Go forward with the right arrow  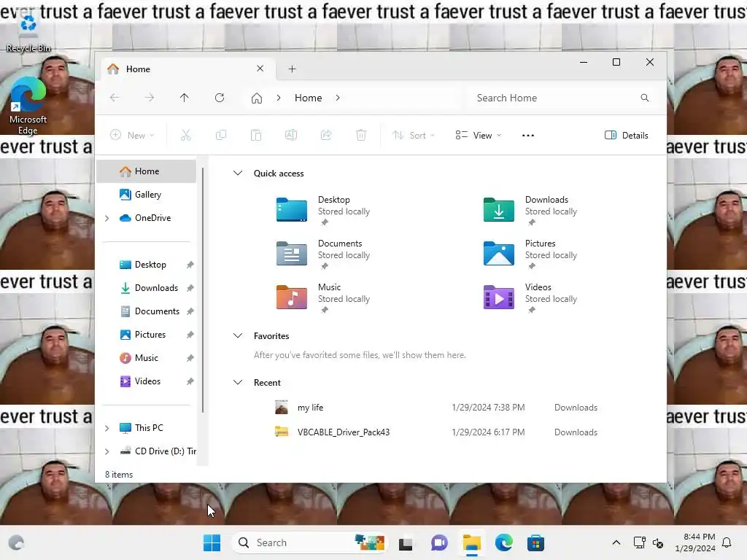tap(150, 98)
